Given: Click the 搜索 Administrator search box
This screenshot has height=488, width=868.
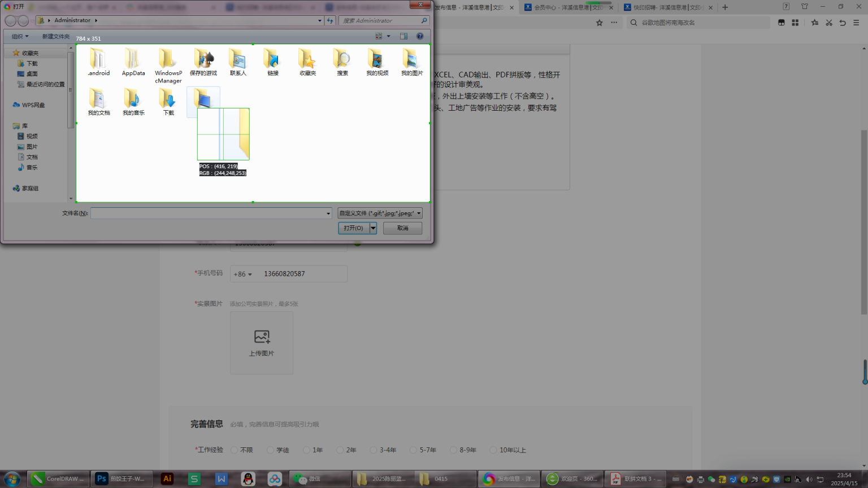Looking at the screenshot, I should pyautogui.click(x=384, y=20).
